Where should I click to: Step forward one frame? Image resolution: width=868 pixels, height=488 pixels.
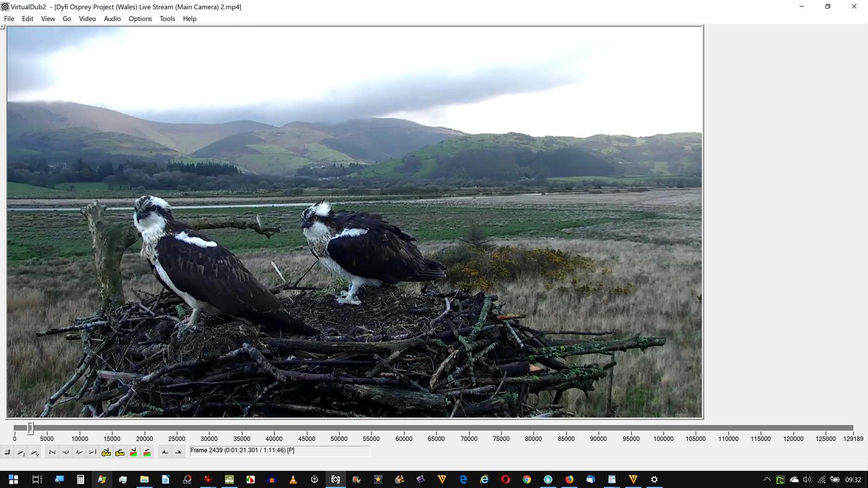pyautogui.click(x=79, y=452)
